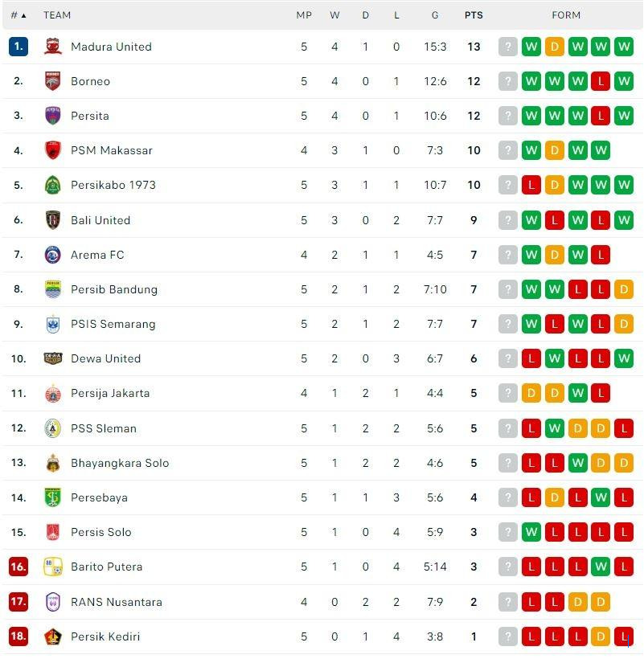Viewport: 644px width, 663px height.
Task: Click the Persik Kediri club logo
Action: click(x=52, y=636)
